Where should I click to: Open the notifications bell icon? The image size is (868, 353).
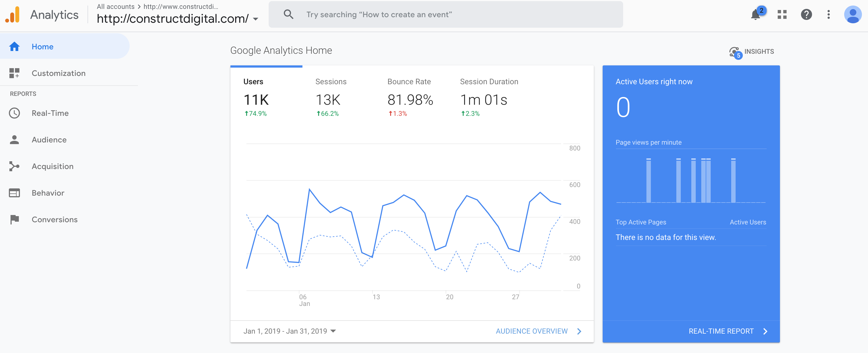click(755, 15)
